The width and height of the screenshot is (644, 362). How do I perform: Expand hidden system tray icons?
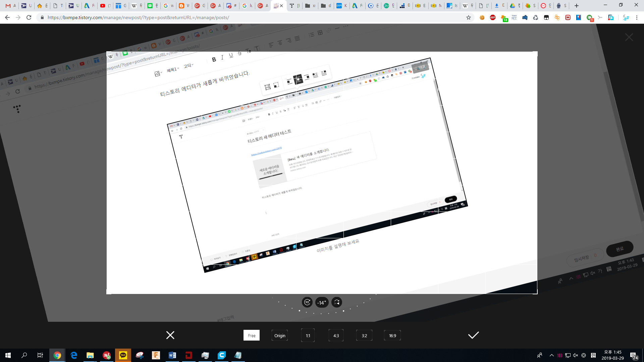pyautogui.click(x=552, y=355)
